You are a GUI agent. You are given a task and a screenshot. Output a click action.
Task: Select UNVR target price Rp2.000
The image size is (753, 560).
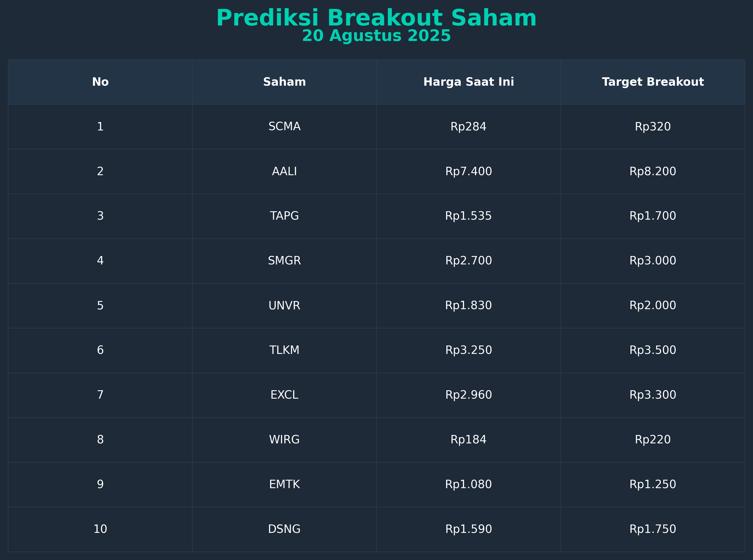tap(653, 305)
